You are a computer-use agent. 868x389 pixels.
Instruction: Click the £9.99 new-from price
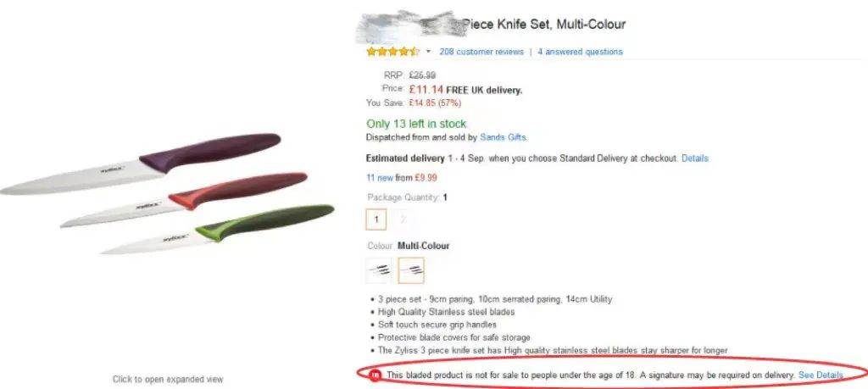click(x=426, y=178)
